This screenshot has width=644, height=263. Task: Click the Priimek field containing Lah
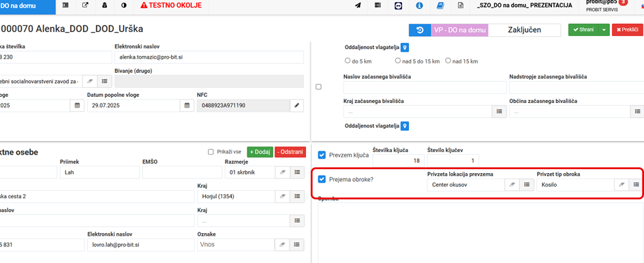coord(99,172)
